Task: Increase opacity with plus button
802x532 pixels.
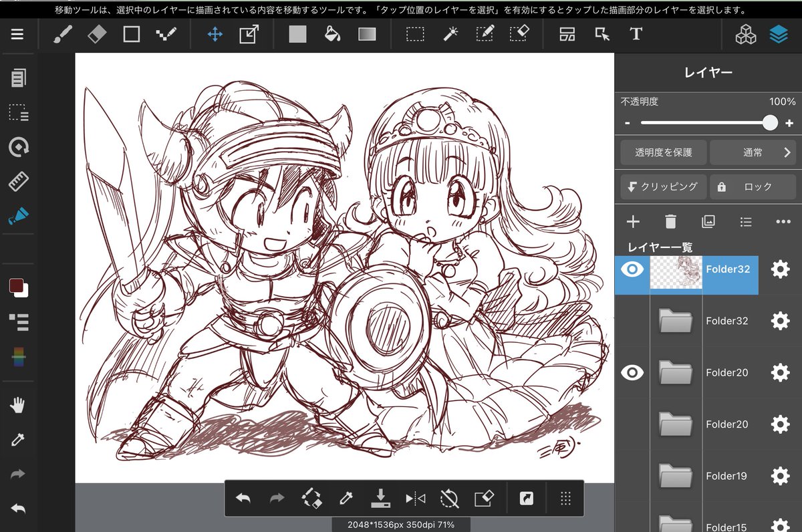Action: (x=789, y=123)
